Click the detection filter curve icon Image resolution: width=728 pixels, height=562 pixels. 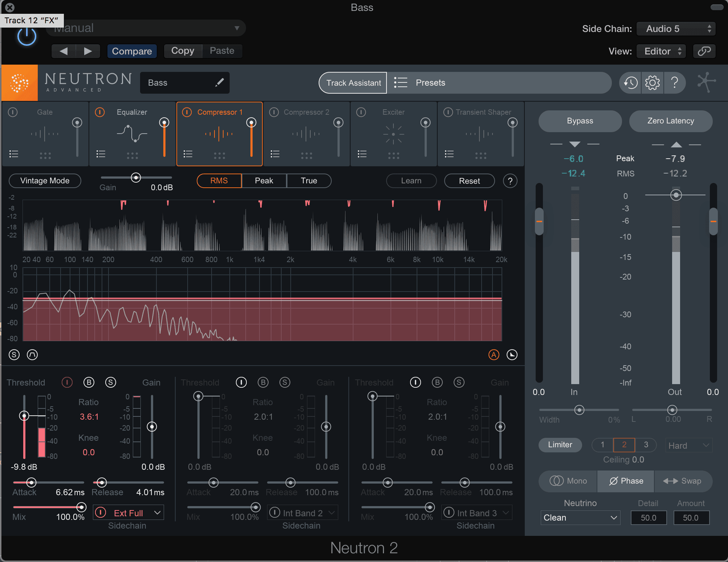(x=32, y=355)
